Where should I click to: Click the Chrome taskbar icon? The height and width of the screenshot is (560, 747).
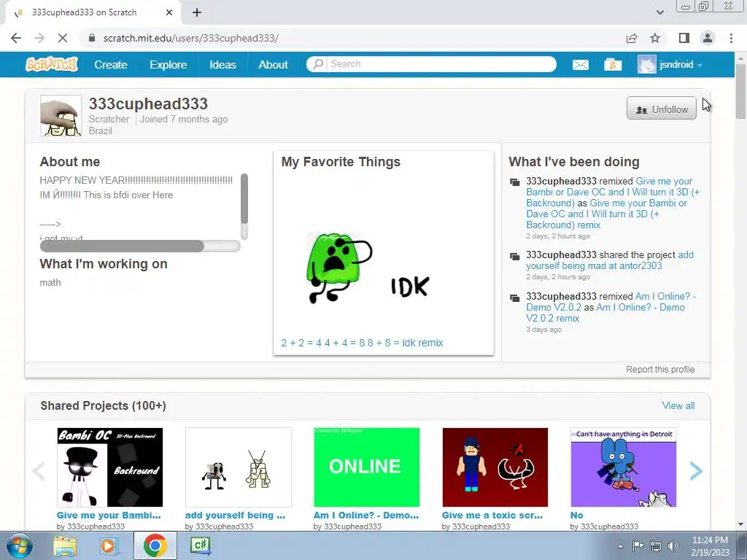(155, 545)
